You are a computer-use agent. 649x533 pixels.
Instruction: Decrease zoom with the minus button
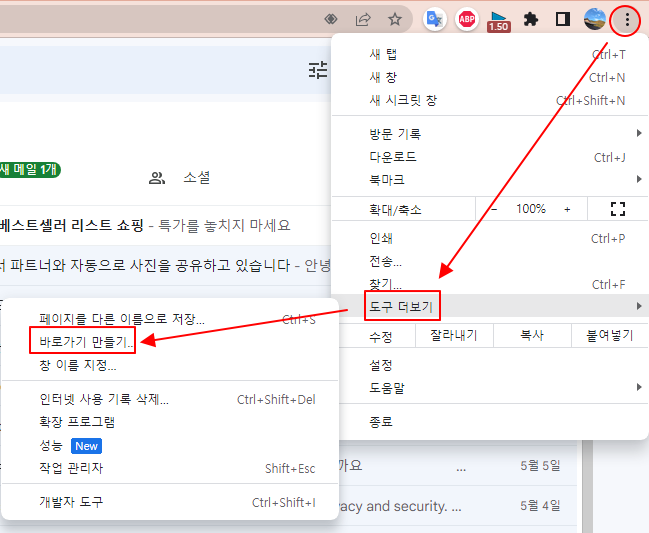494,209
